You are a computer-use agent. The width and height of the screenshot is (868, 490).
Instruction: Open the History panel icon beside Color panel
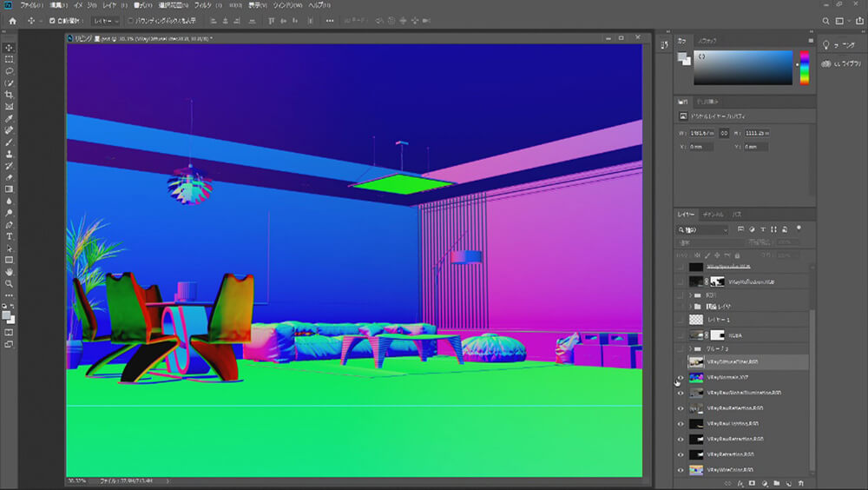664,45
